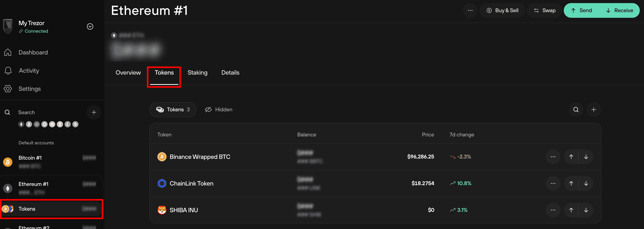The height and width of the screenshot is (229, 644).
Task: Send Binance Wrapped BTC using up arrow
Action: 571,157
